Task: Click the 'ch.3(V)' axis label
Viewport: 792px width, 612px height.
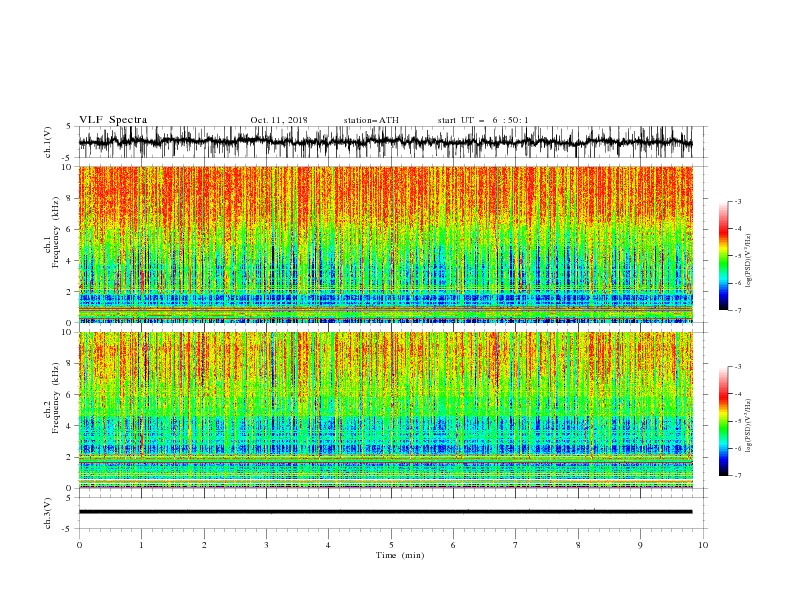Action: 48,513
